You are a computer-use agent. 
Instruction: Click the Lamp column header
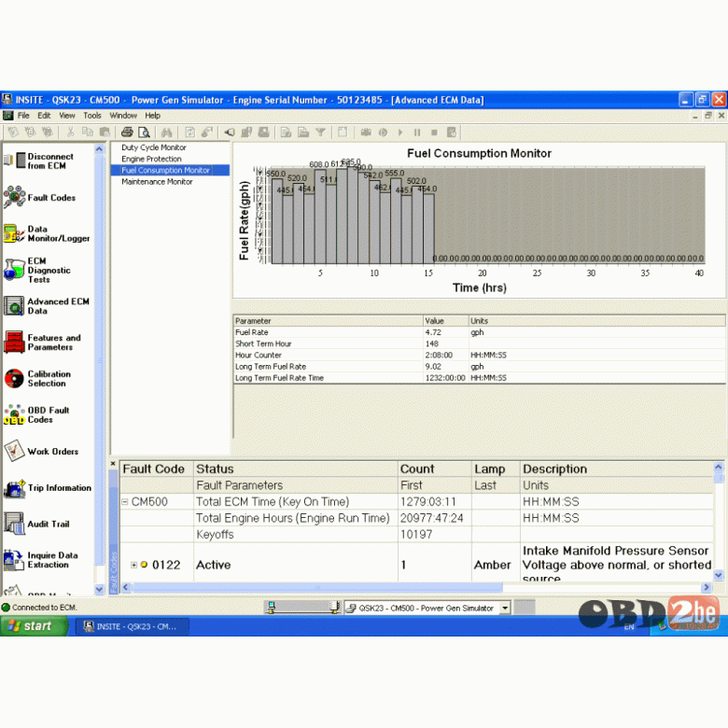tap(496, 469)
